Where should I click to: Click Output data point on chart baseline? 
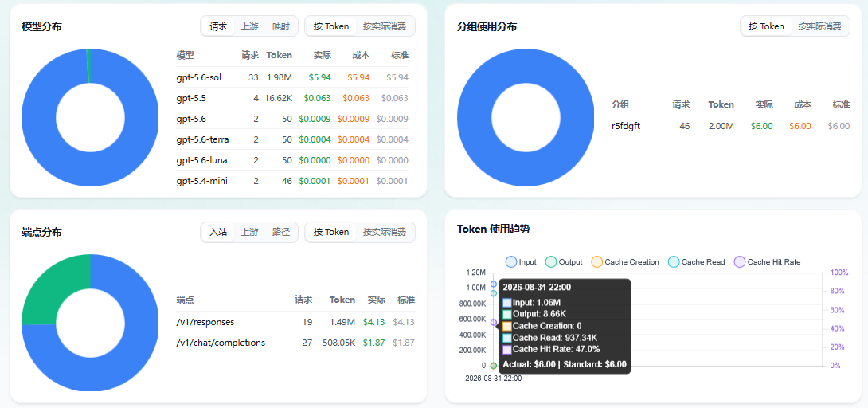493,366
